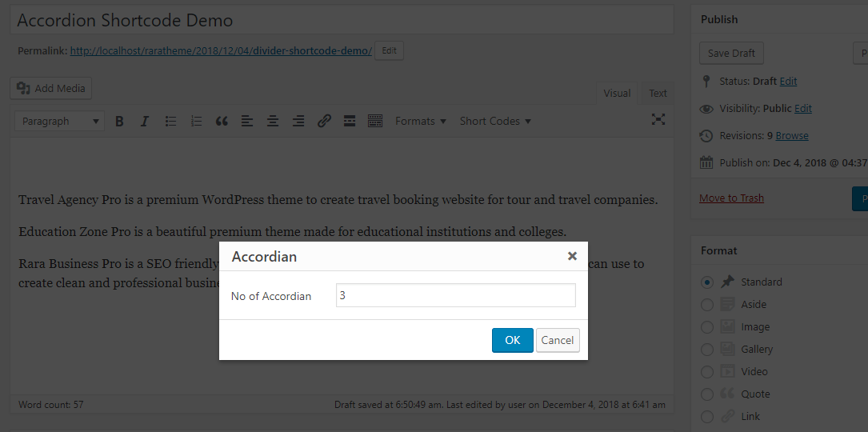
Task: Apply blockquote formatting
Action: pos(222,122)
